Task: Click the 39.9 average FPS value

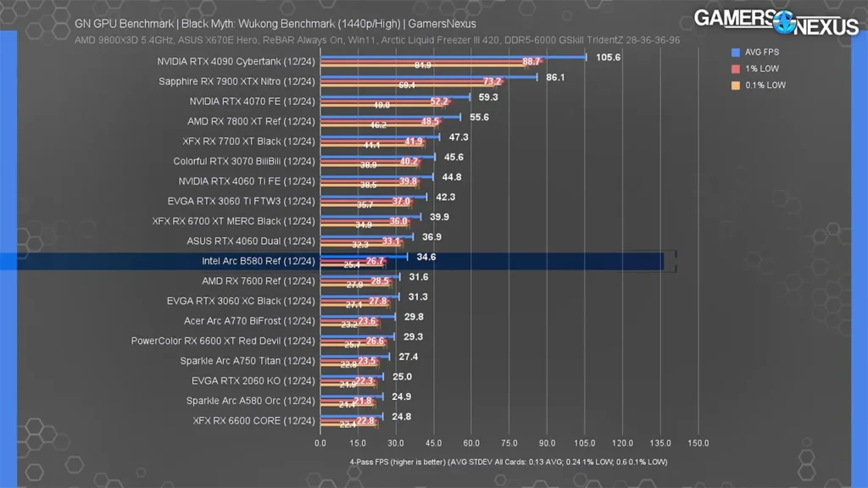Action: pos(440,217)
